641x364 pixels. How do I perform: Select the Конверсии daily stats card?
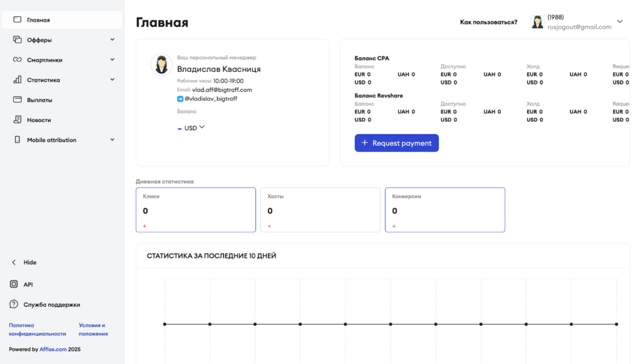pos(445,210)
